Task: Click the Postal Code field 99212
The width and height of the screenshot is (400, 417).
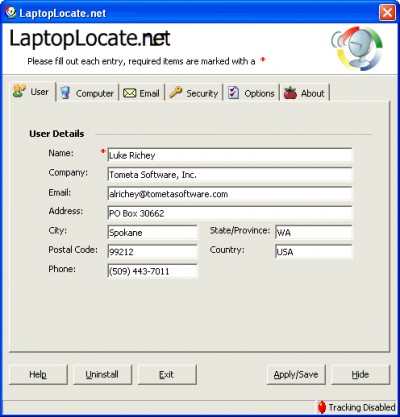Action: click(x=152, y=252)
